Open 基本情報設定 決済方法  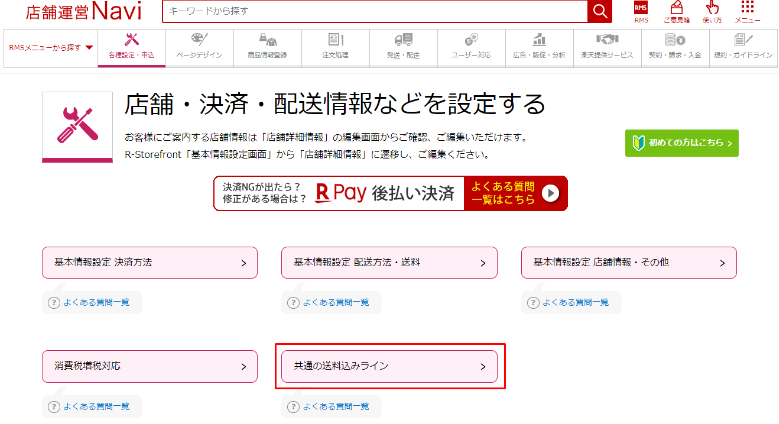(150, 262)
